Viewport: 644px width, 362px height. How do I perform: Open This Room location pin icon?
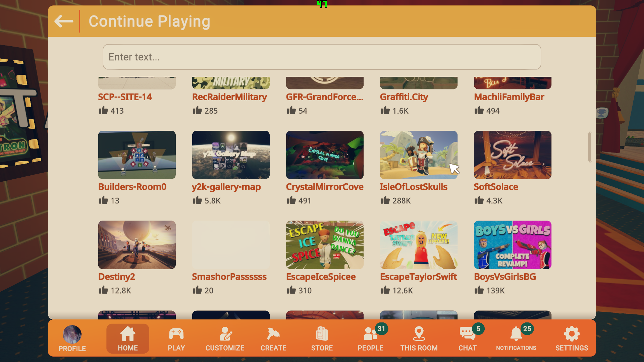click(x=419, y=334)
